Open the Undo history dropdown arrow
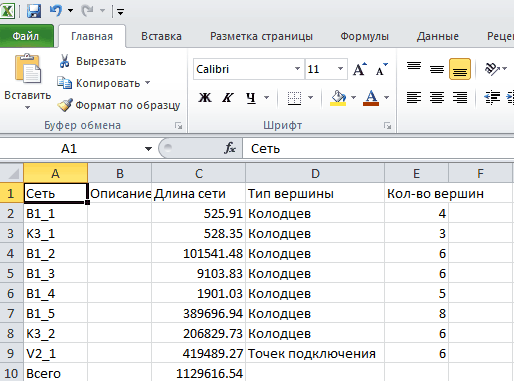Screen dimensions: 514x381 click(x=70, y=11)
